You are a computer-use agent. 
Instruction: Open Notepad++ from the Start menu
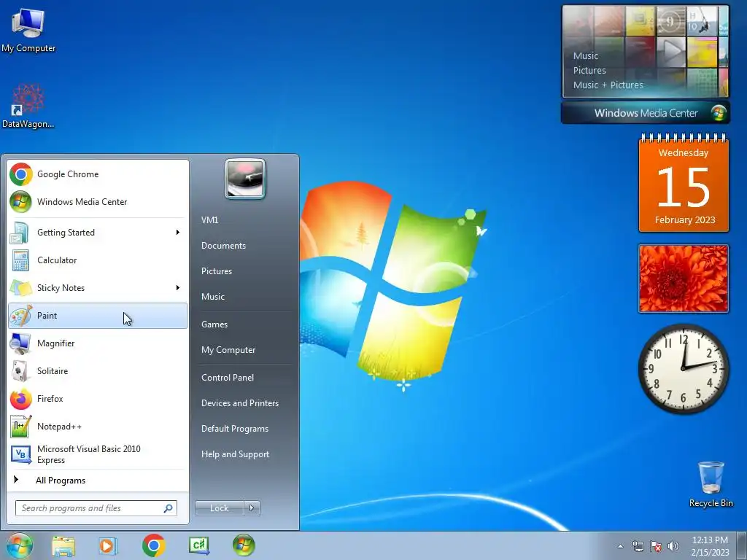click(x=98, y=426)
